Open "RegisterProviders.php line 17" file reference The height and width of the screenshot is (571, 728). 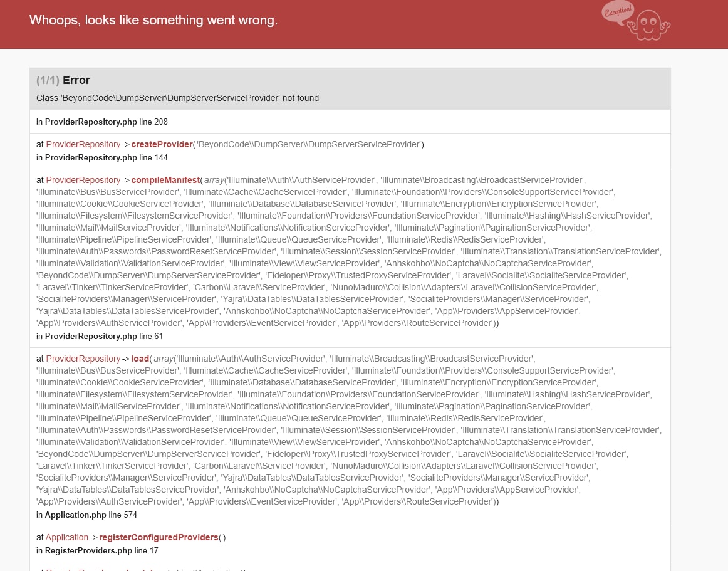coord(97,550)
